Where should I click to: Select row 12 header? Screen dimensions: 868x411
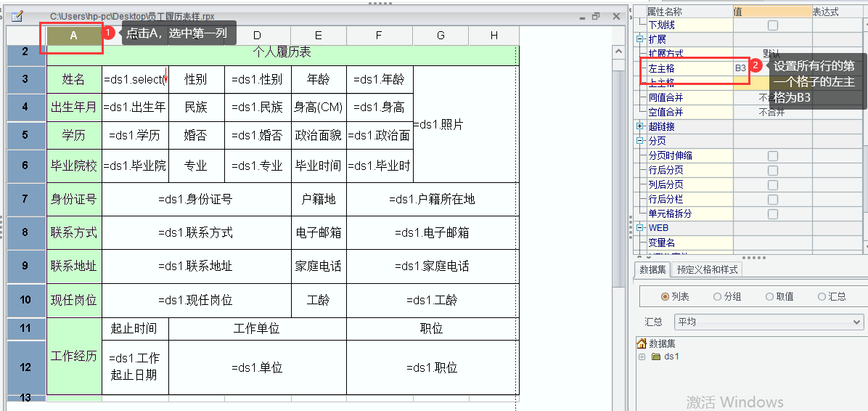click(26, 367)
